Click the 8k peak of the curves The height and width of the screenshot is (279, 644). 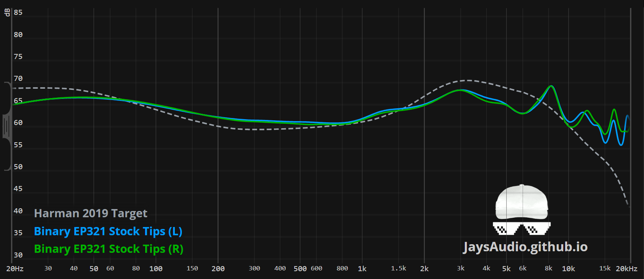point(551,86)
